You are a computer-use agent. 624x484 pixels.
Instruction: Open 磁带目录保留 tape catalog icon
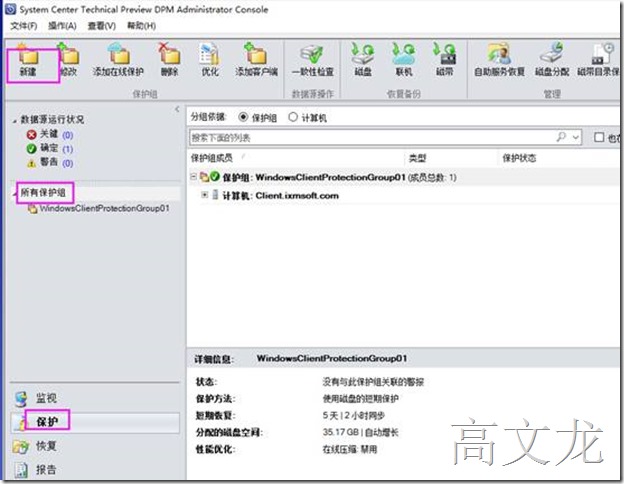click(x=603, y=54)
